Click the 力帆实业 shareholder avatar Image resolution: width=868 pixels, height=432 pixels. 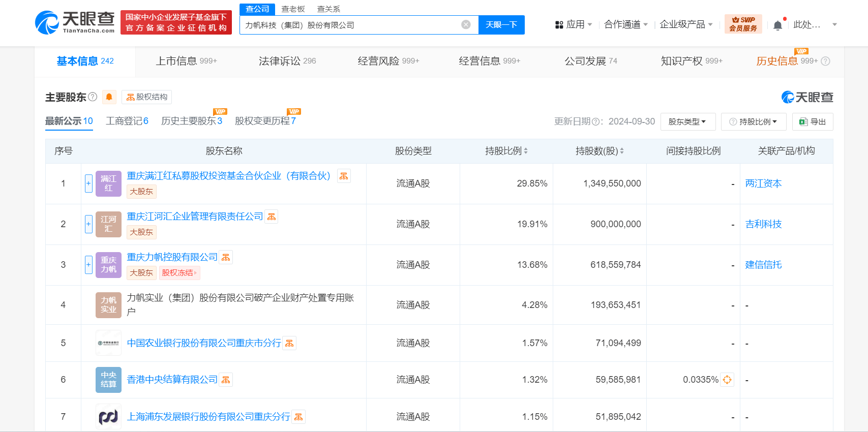pos(108,305)
